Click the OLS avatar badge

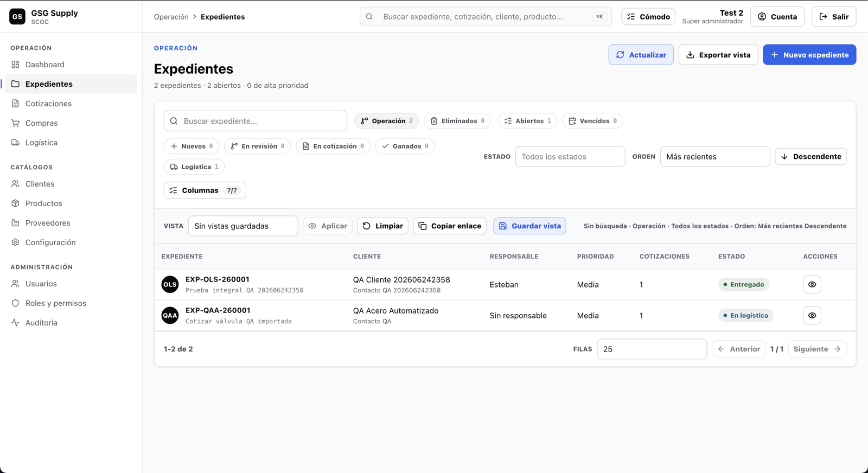pyautogui.click(x=170, y=284)
